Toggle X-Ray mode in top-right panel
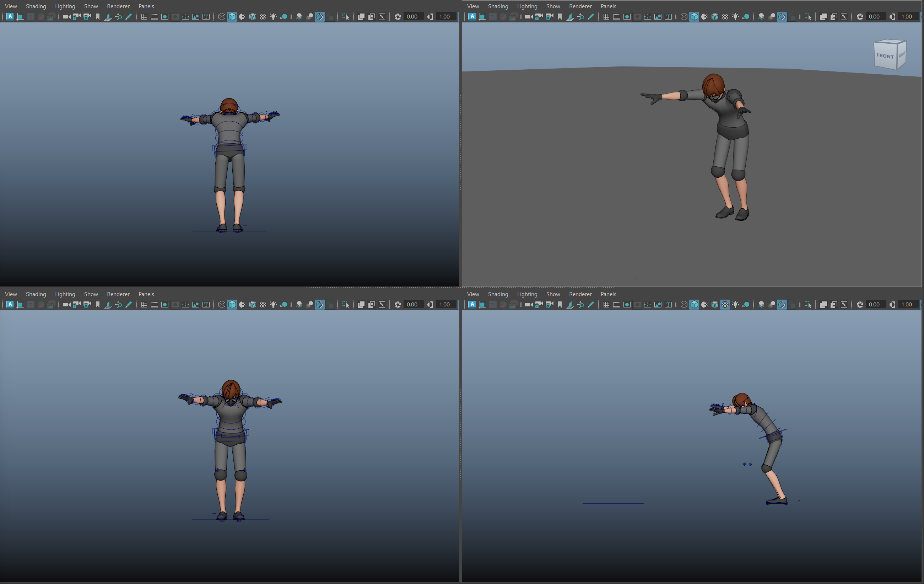924x584 pixels. click(823, 16)
